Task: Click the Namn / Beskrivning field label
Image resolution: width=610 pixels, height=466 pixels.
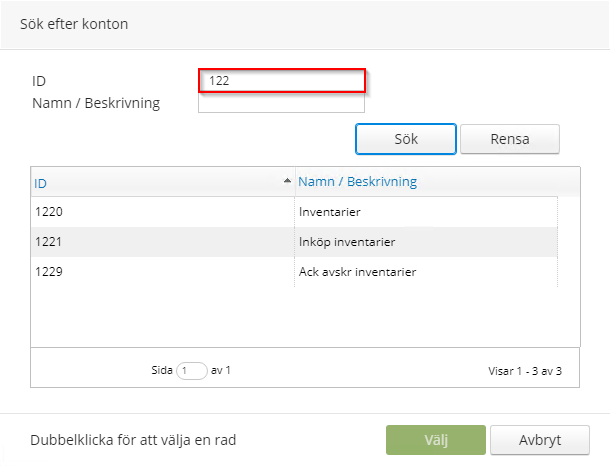Action: click(x=96, y=102)
